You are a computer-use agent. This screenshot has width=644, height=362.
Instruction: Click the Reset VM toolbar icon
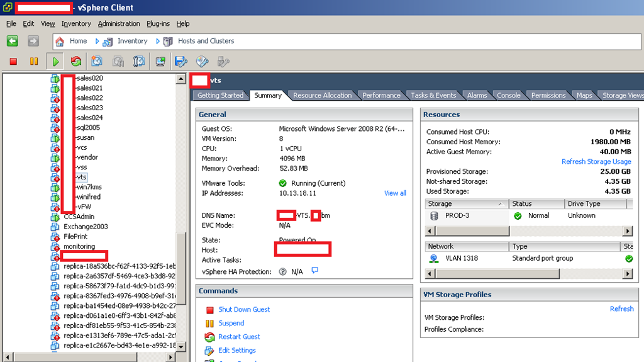tap(76, 61)
